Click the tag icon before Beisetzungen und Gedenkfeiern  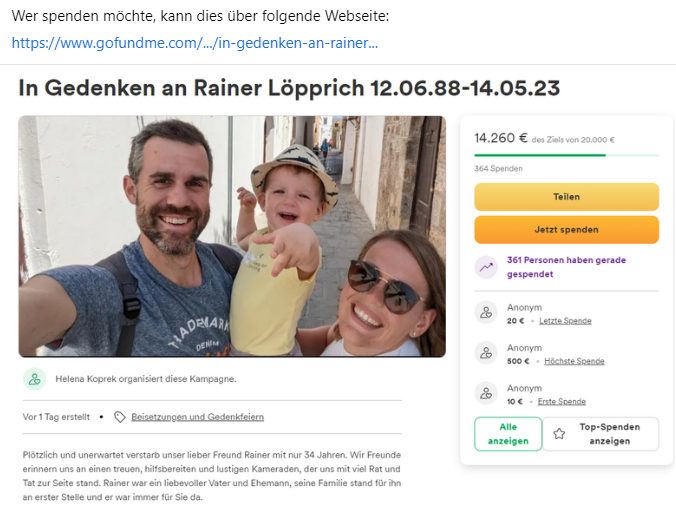click(119, 417)
